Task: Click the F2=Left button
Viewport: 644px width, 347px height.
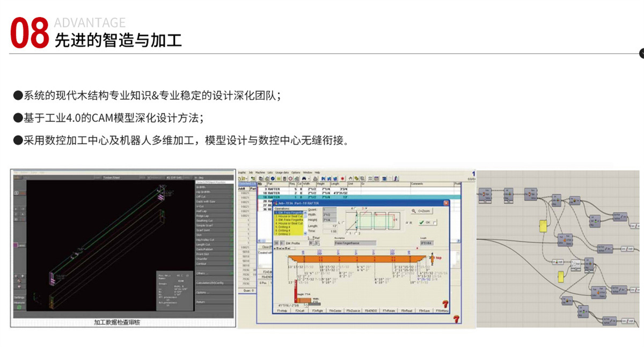Action: click(x=300, y=310)
